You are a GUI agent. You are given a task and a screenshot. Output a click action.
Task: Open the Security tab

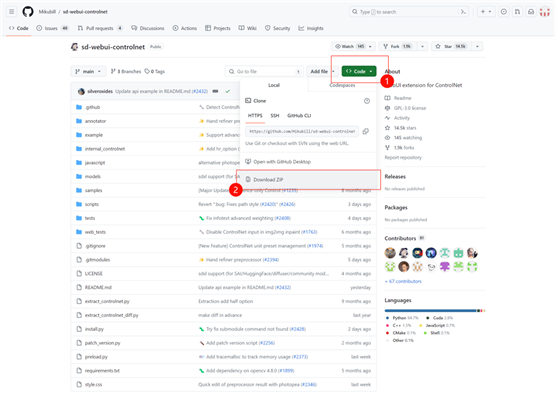click(x=278, y=28)
